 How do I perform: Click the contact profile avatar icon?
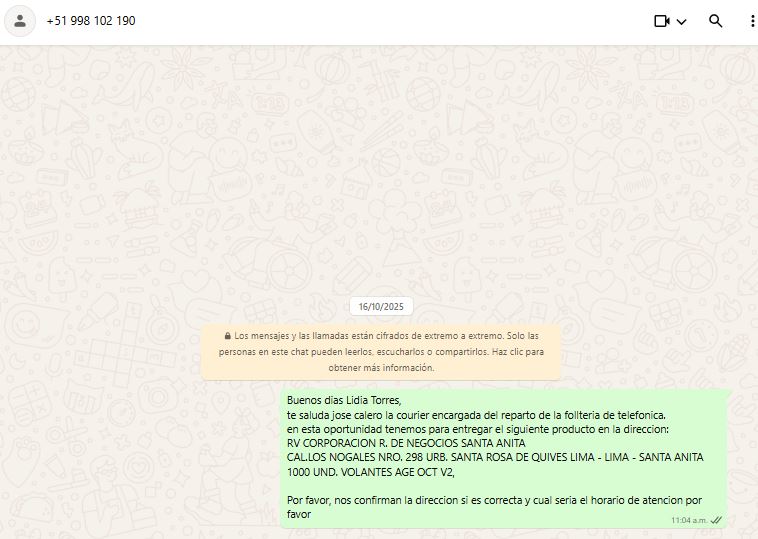(20, 21)
